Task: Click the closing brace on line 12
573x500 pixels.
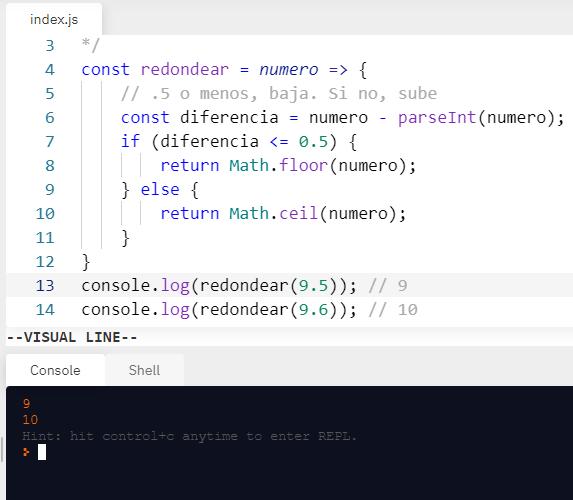Action: 86,262
